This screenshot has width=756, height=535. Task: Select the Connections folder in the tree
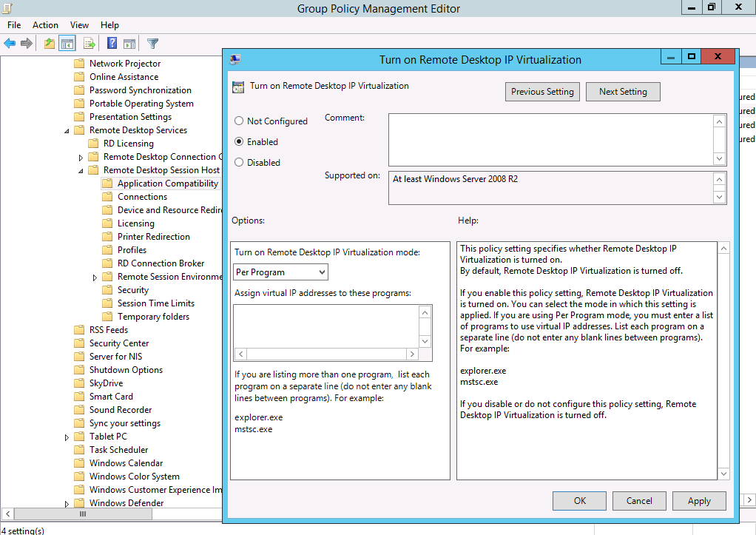click(x=135, y=197)
